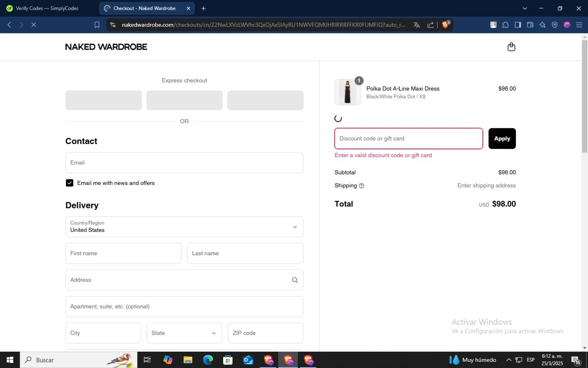The height and width of the screenshot is (368, 588).
Task: Open a new browser tab
Action: tap(203, 8)
